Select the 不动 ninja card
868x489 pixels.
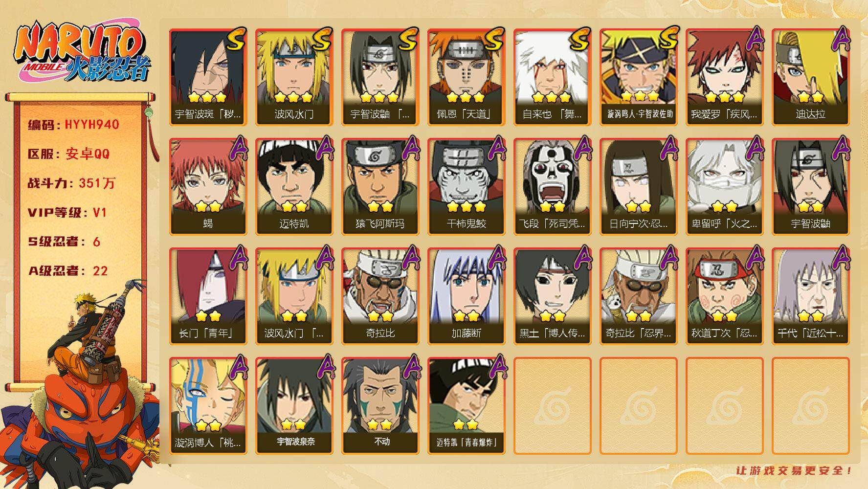(380, 405)
